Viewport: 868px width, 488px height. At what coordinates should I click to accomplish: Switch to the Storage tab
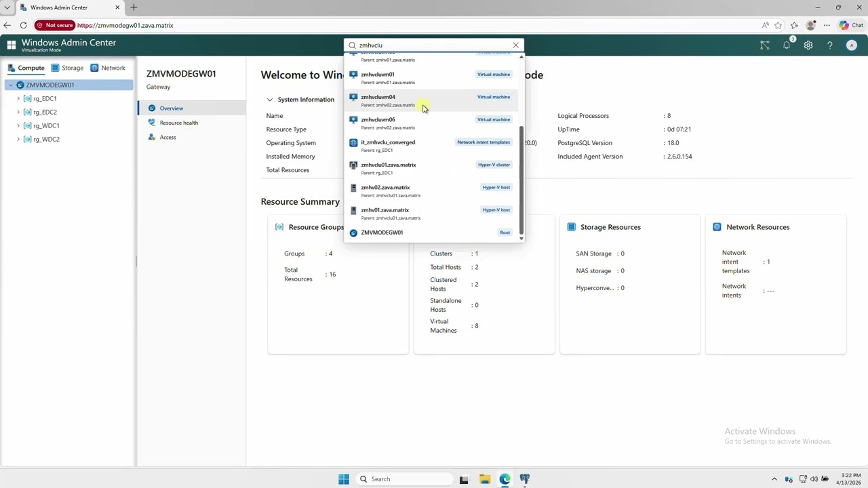68,68
